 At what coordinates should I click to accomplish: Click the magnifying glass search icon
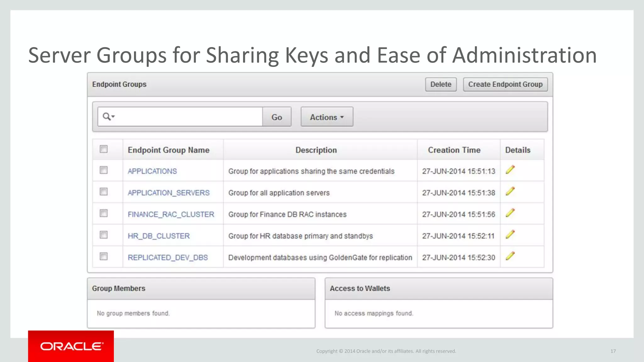point(107,117)
